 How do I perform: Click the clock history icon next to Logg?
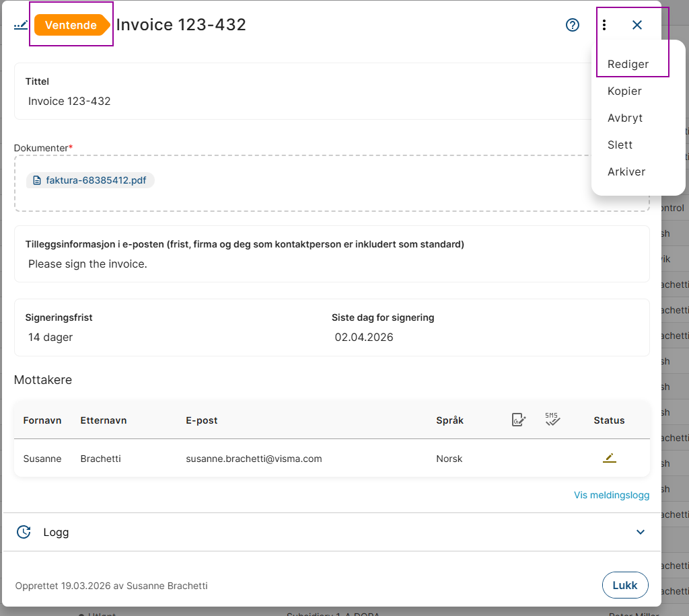24,532
